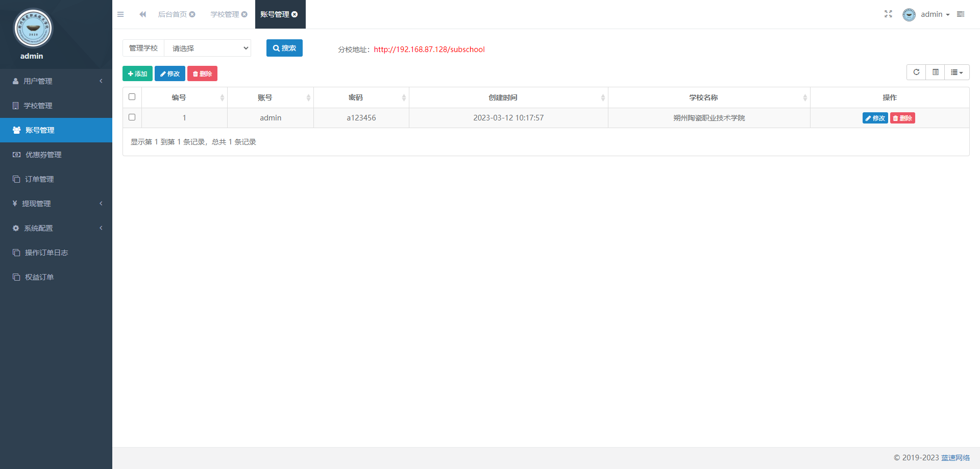Screen dimensions: 980x469
Task: Click admin avatar in the sidebar
Action: pyautogui.click(x=33, y=29)
